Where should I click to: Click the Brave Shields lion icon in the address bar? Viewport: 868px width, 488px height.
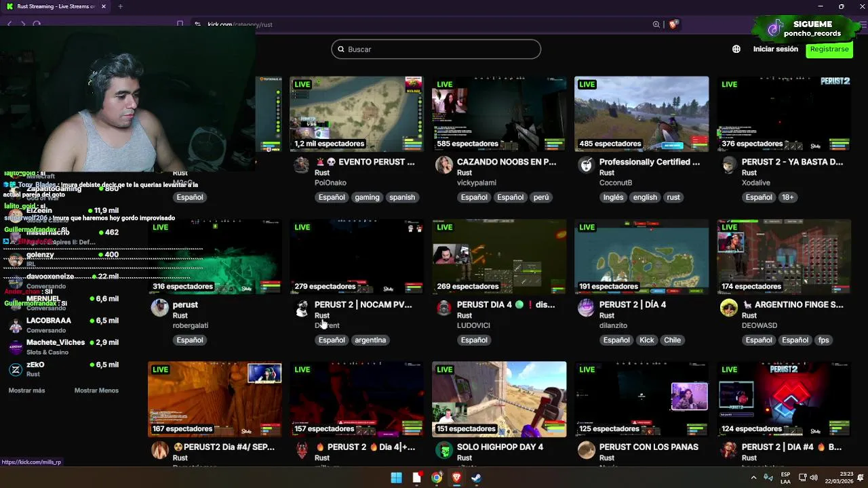click(673, 24)
